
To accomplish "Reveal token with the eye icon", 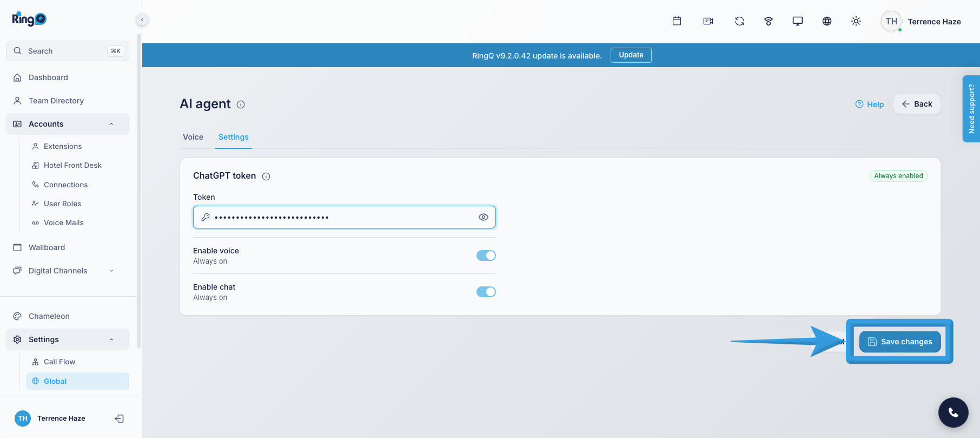I will pyautogui.click(x=484, y=217).
